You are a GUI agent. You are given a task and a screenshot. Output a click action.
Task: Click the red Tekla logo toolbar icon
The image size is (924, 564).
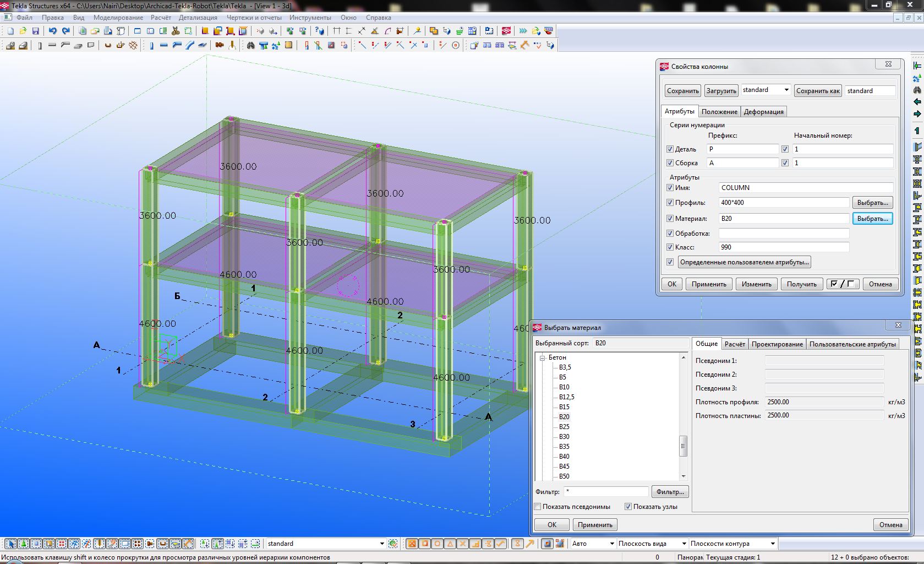tap(506, 31)
